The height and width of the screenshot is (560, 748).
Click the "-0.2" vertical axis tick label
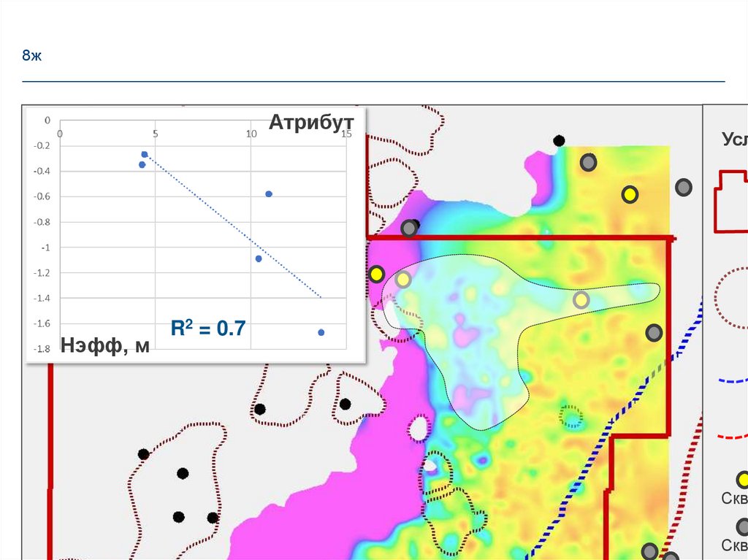tap(42, 146)
